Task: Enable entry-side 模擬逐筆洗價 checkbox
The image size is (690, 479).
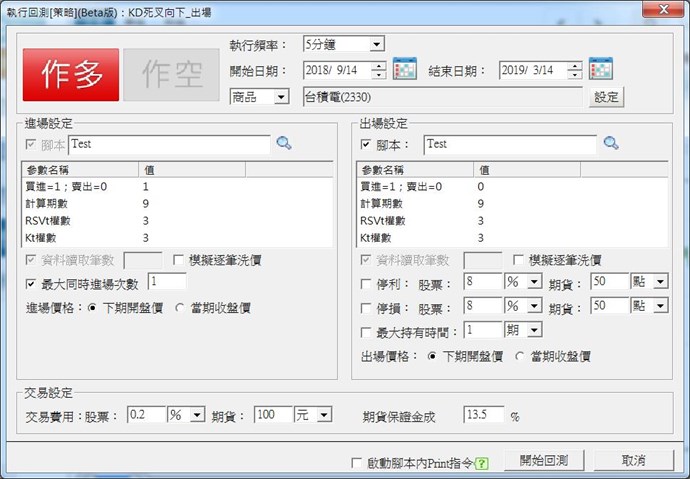Action: [x=178, y=260]
